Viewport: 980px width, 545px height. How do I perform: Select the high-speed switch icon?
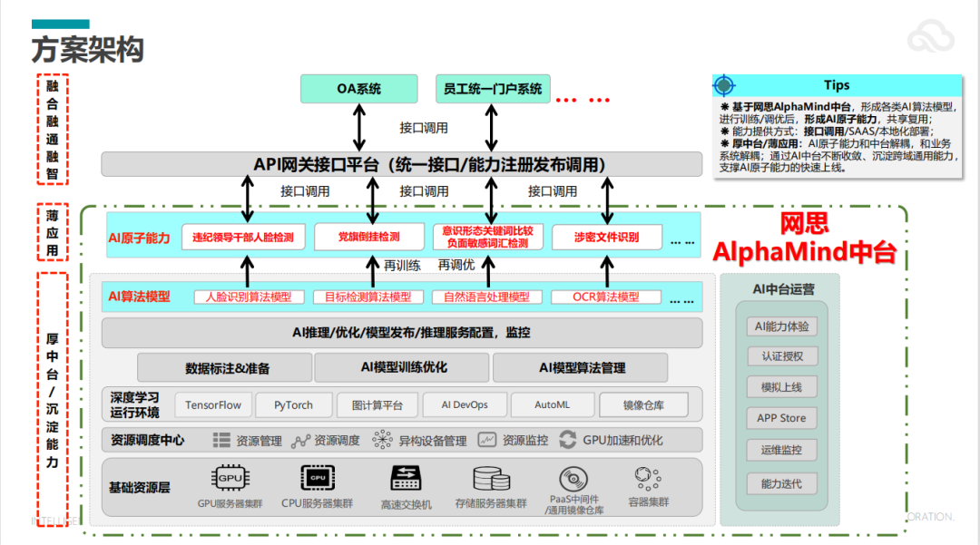click(405, 479)
